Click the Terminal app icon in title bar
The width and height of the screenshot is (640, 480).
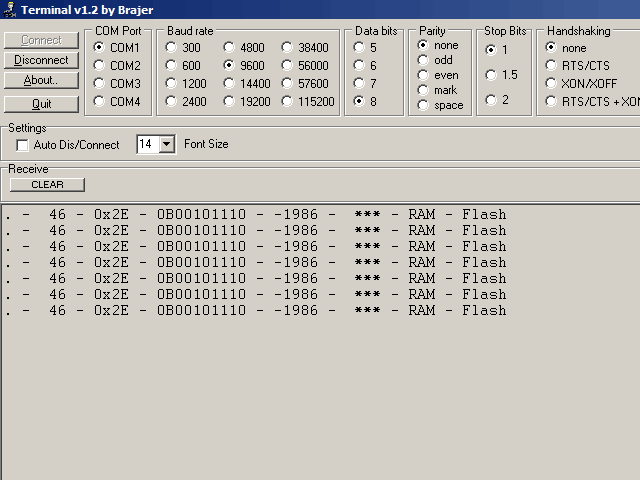click(x=9, y=9)
